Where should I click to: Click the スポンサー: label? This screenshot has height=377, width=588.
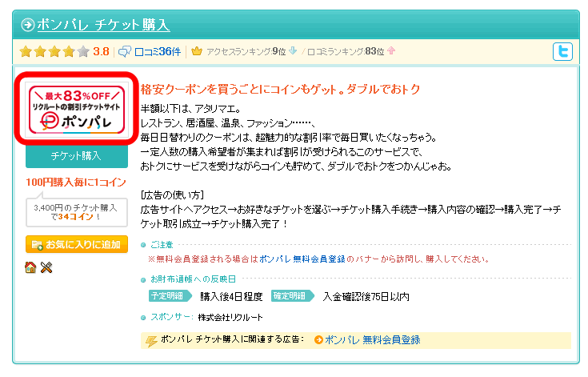172,317
